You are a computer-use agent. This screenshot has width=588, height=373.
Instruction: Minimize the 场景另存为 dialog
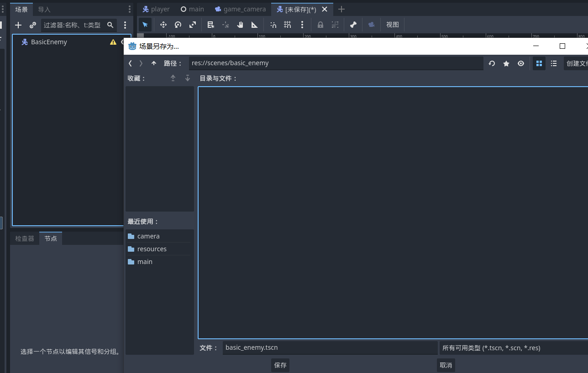coord(536,46)
